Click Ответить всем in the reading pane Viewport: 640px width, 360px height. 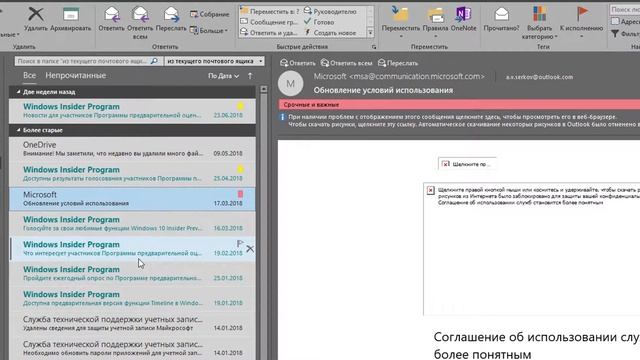click(x=347, y=63)
